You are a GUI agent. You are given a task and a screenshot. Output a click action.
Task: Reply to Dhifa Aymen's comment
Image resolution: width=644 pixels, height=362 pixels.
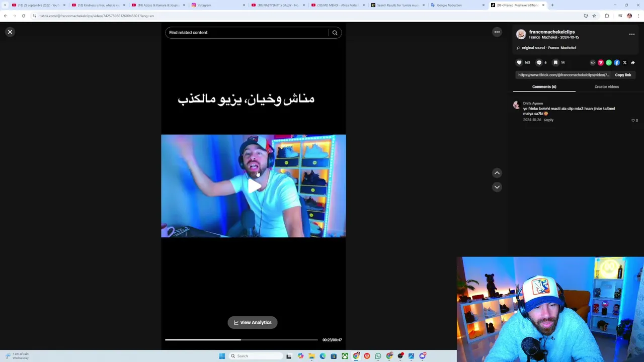pos(548,120)
